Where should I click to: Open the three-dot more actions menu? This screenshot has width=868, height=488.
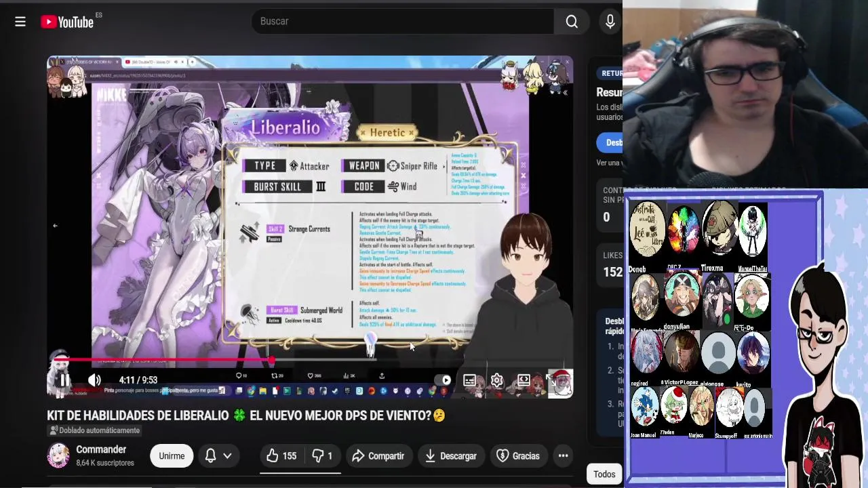[563, 456]
